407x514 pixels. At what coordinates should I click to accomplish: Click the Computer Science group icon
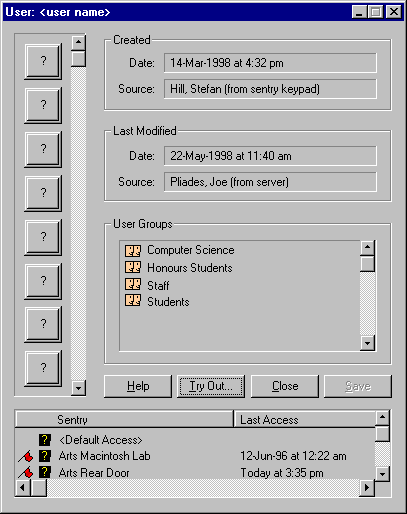coord(133,250)
